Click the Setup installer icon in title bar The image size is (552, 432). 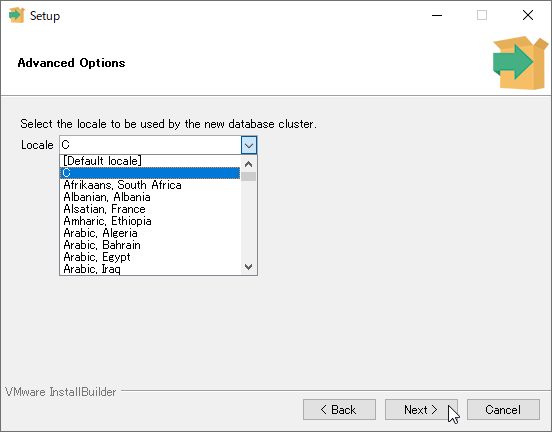click(x=17, y=15)
